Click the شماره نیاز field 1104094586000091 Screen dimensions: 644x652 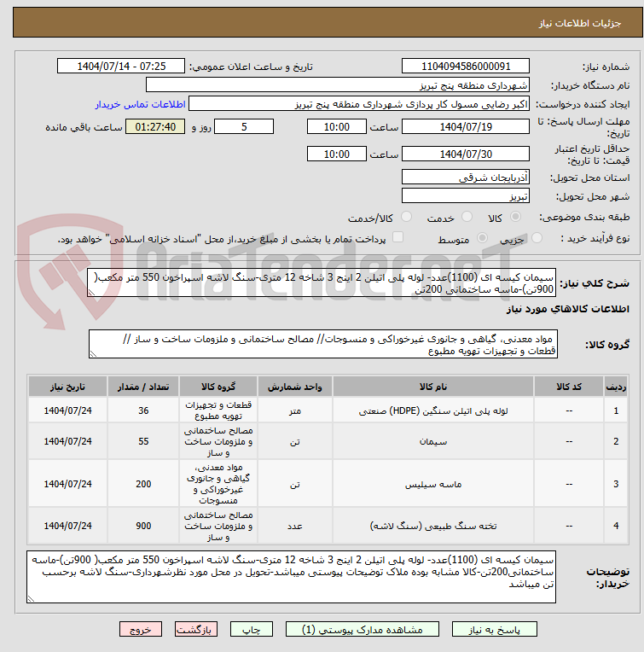pyautogui.click(x=466, y=66)
